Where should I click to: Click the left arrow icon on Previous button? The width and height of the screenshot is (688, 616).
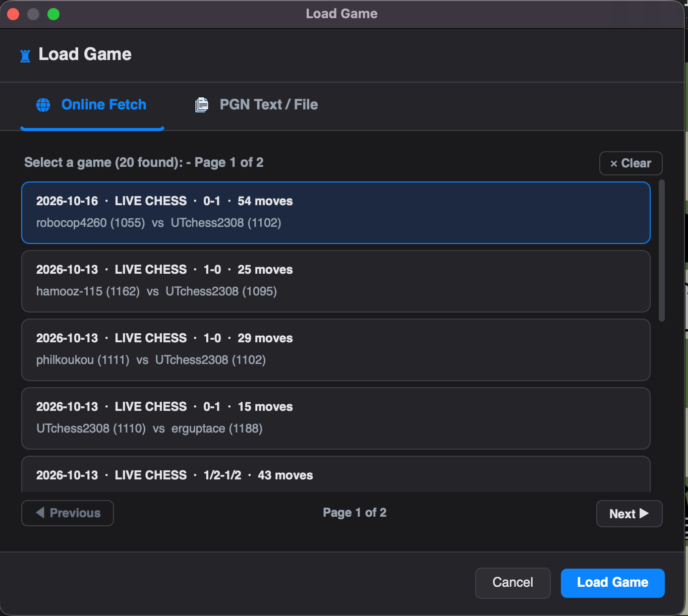(40, 513)
